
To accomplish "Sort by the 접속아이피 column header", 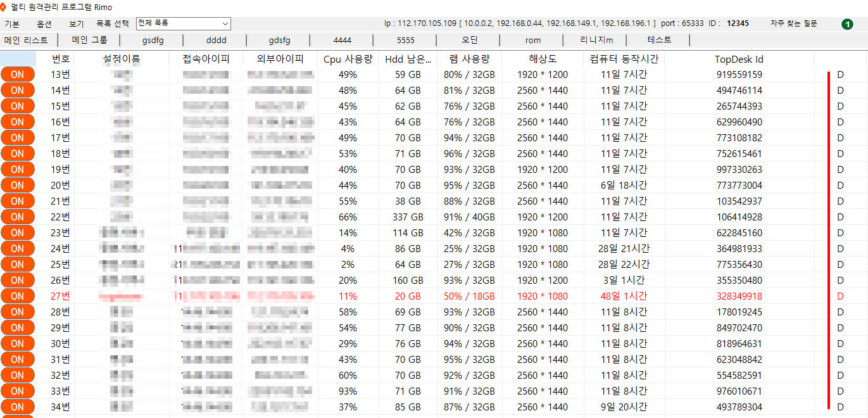I will 206,60.
